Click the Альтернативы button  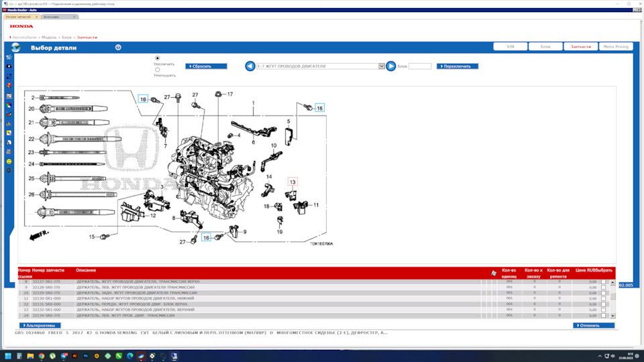(40, 326)
